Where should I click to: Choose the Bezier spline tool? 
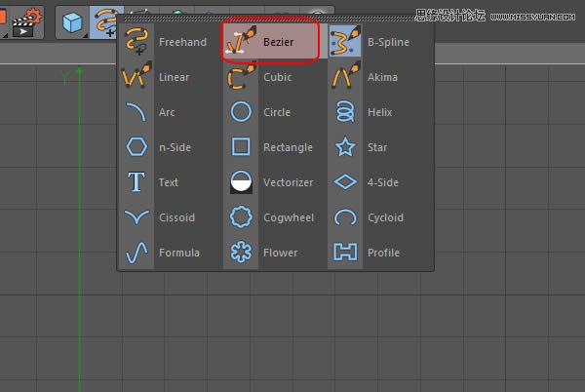[x=270, y=42]
